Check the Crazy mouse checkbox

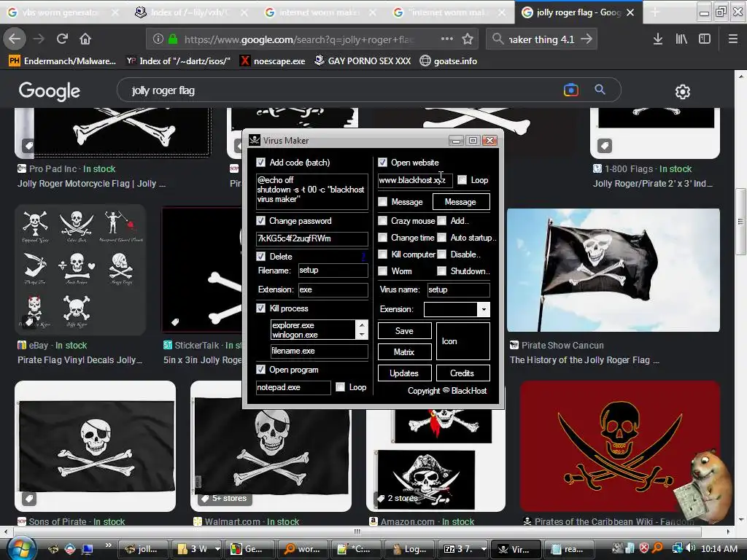pyautogui.click(x=382, y=220)
